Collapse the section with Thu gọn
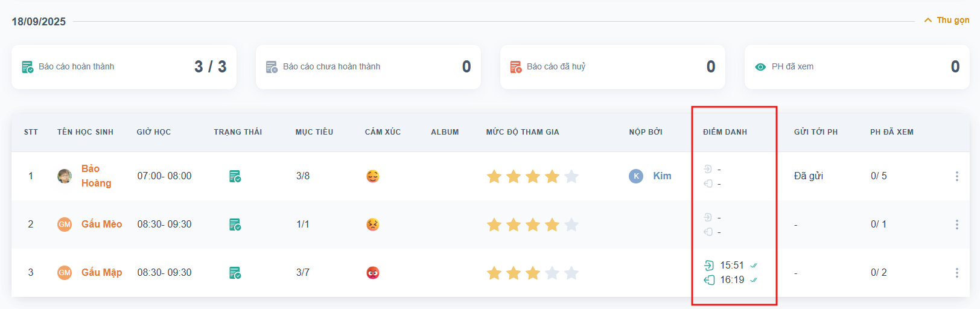 click(947, 20)
